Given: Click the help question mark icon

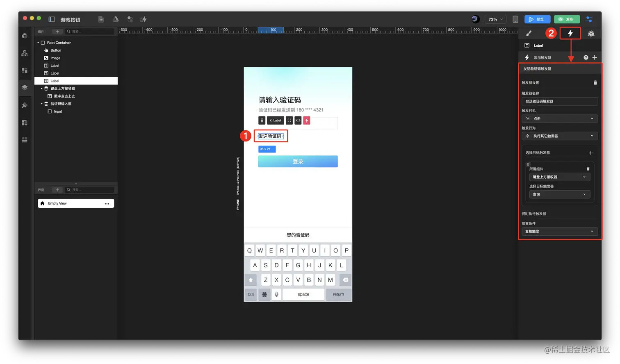Looking at the screenshot, I should coord(586,57).
